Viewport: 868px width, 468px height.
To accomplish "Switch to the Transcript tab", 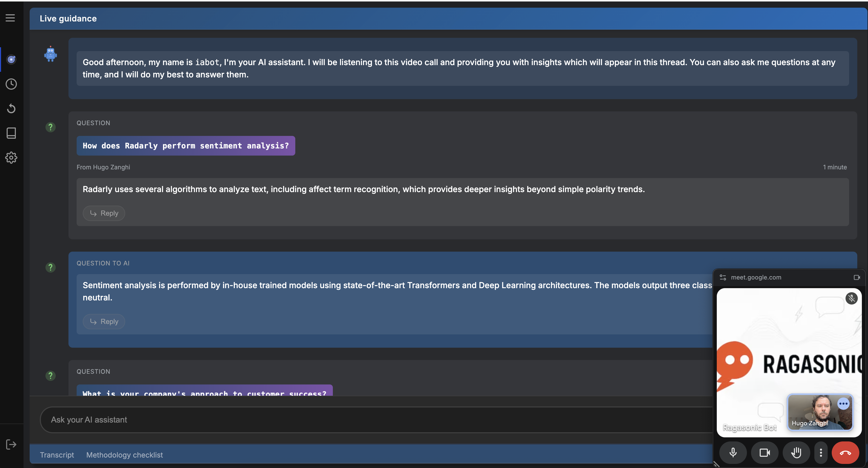I will [57, 455].
